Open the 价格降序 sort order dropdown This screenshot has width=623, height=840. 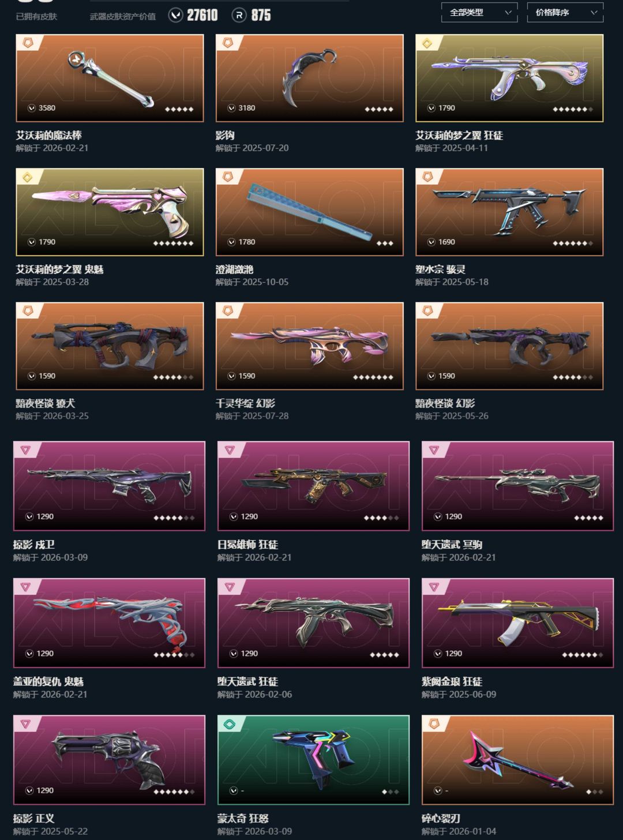(x=565, y=12)
